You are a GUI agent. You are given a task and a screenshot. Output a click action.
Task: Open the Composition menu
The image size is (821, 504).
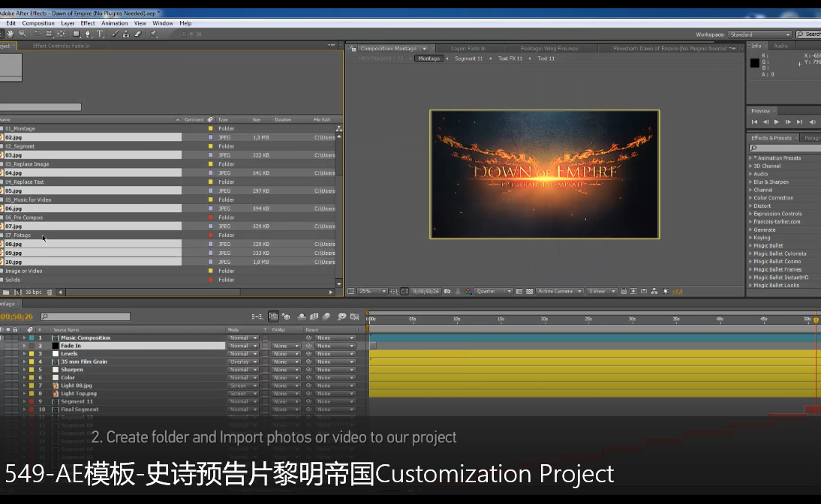[38, 23]
